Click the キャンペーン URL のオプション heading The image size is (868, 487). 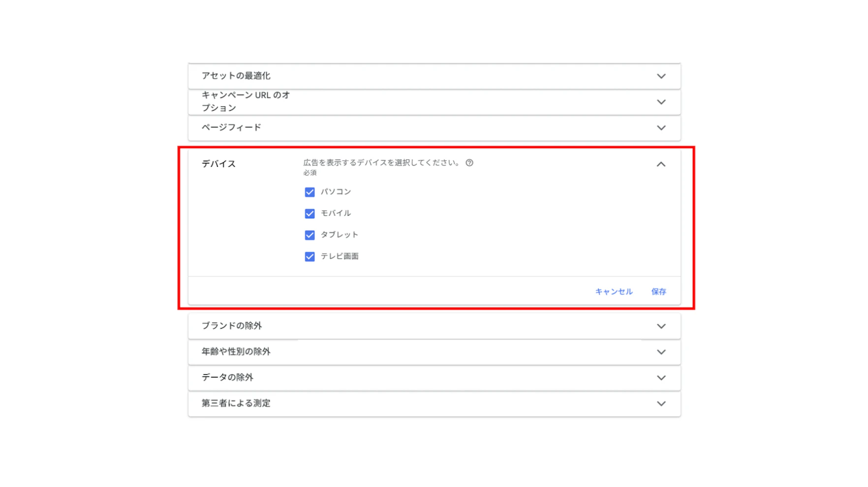[x=246, y=101]
